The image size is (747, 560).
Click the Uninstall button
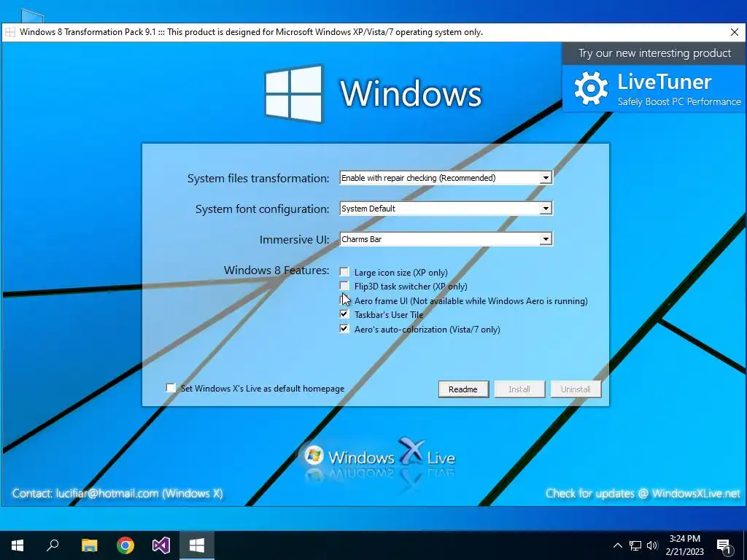coord(576,389)
